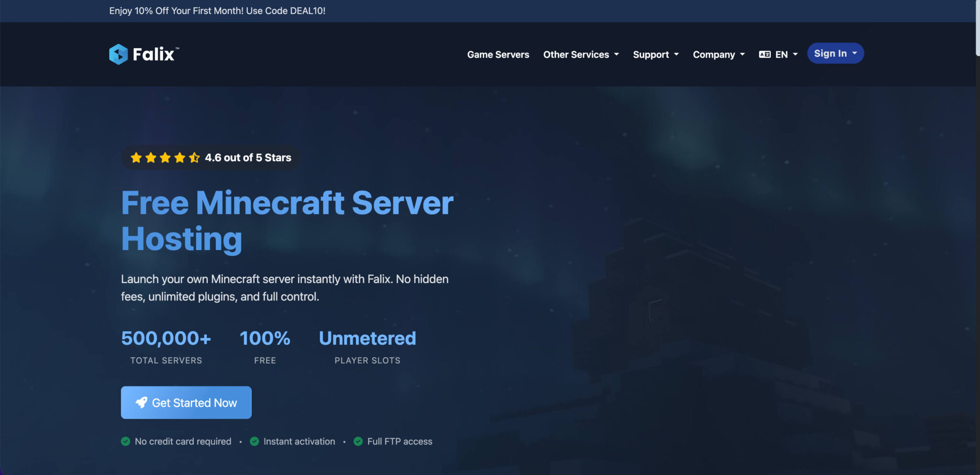Viewport: 980px width, 475px height.
Task: Click the green checkmark beside Instant activation
Action: (x=254, y=441)
